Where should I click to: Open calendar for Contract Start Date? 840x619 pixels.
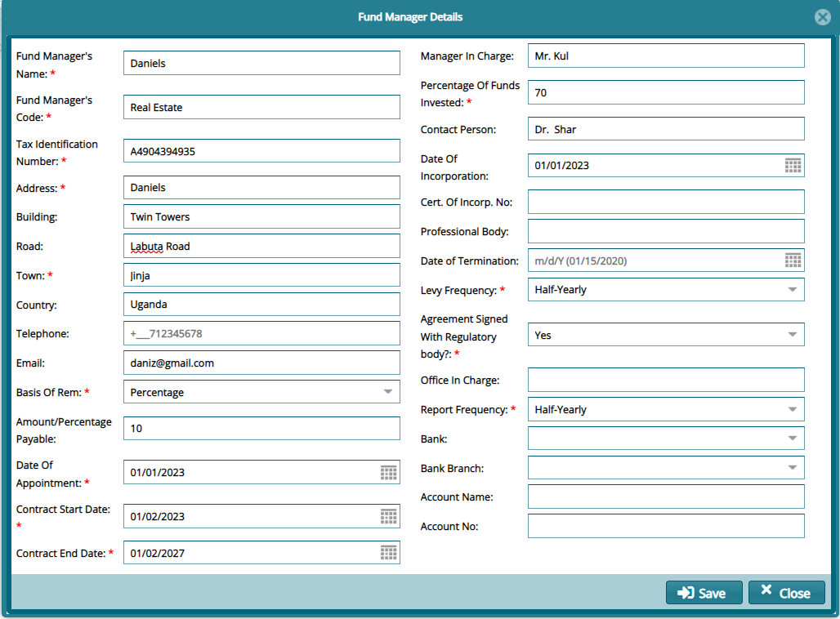click(x=388, y=516)
